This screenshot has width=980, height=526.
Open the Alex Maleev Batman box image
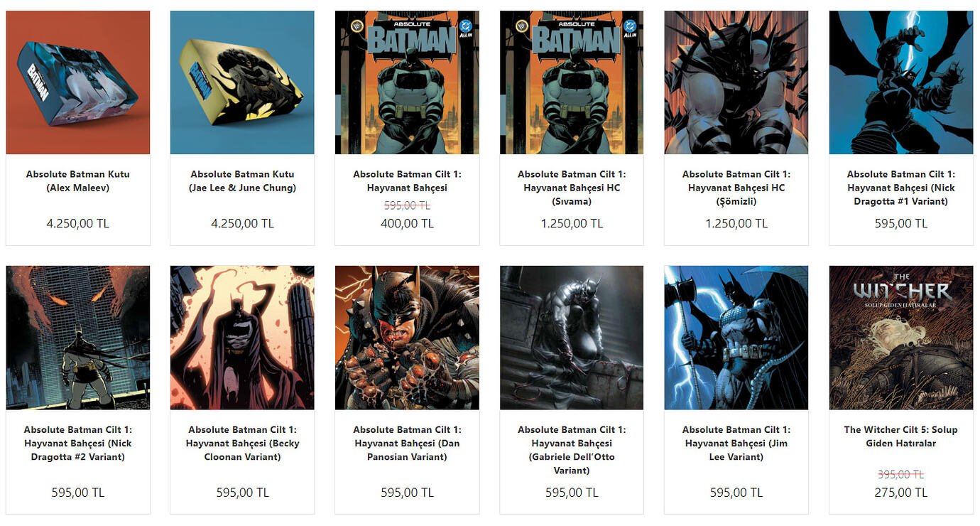tap(78, 82)
